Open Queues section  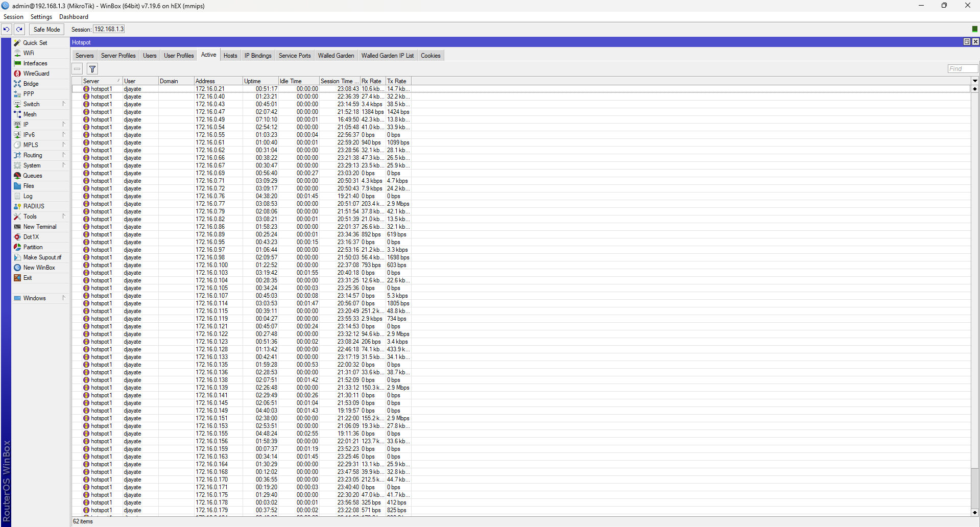33,176
